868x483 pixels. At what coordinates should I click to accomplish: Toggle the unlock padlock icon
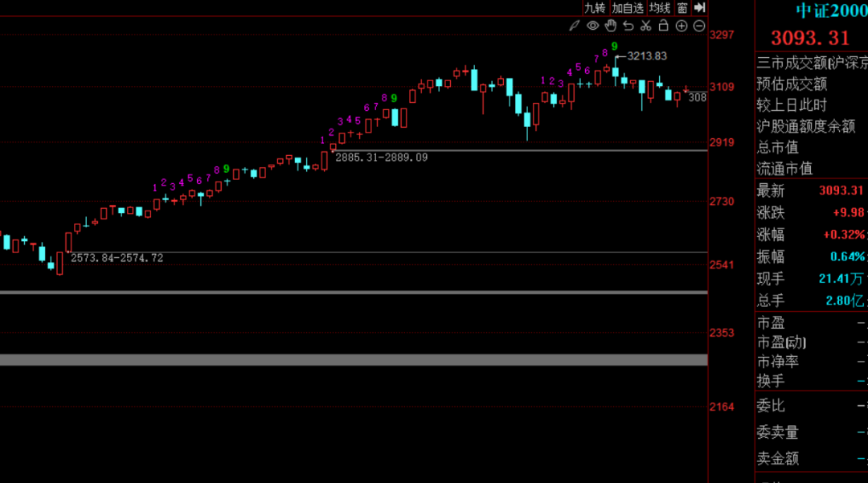tap(663, 26)
